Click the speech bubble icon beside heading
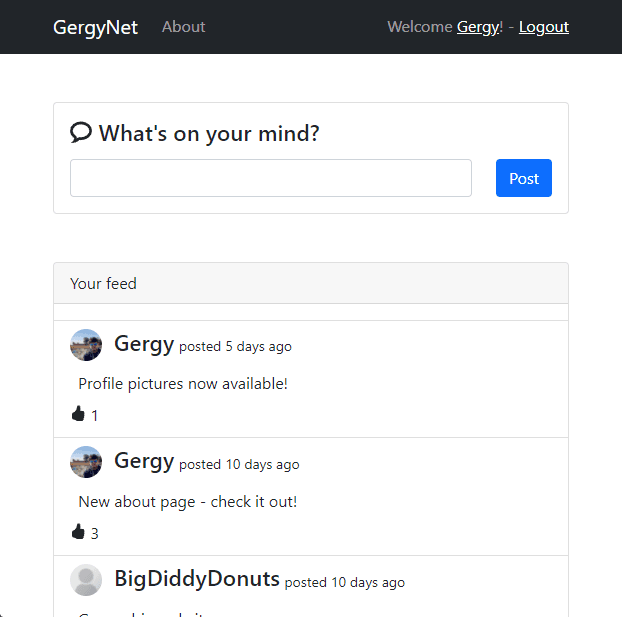The width and height of the screenshot is (622, 617). (81, 132)
